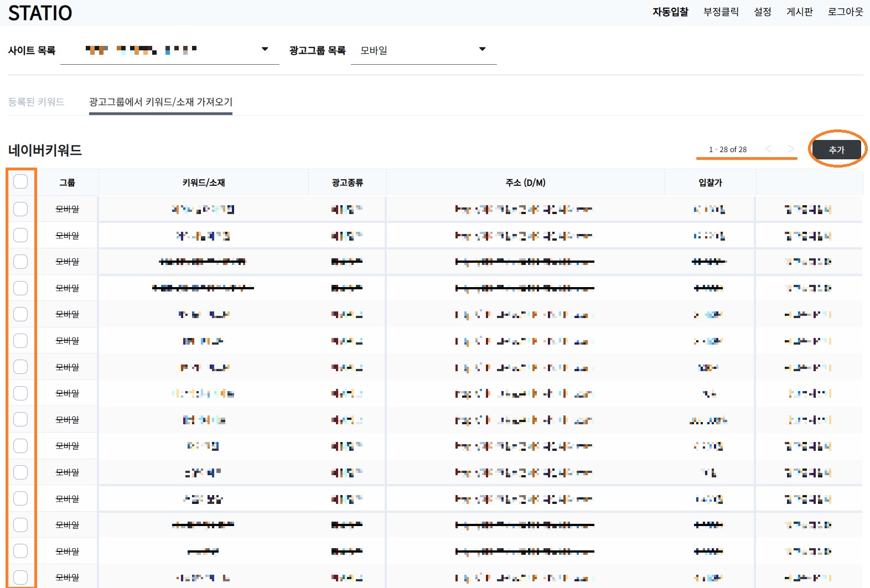Go to next page arrow
This screenshot has width=870, height=588.
click(x=791, y=149)
